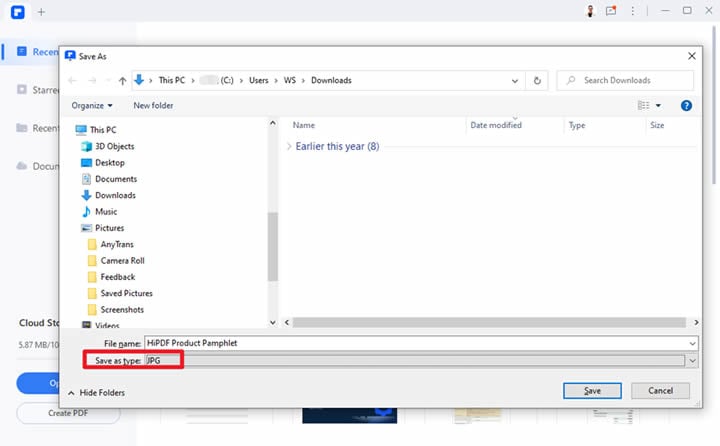Screen dimensions: 720x446
Task: Close the Save As dialog
Action: click(692, 56)
